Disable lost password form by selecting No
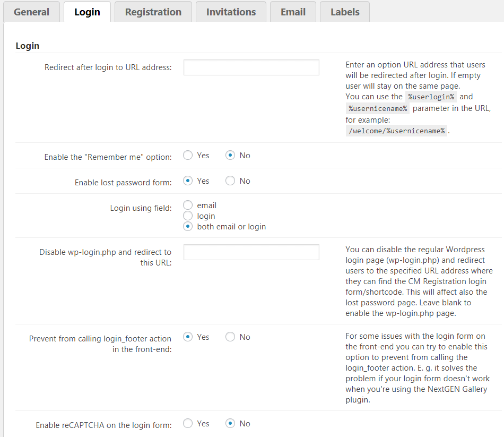504x437 pixels. point(230,181)
